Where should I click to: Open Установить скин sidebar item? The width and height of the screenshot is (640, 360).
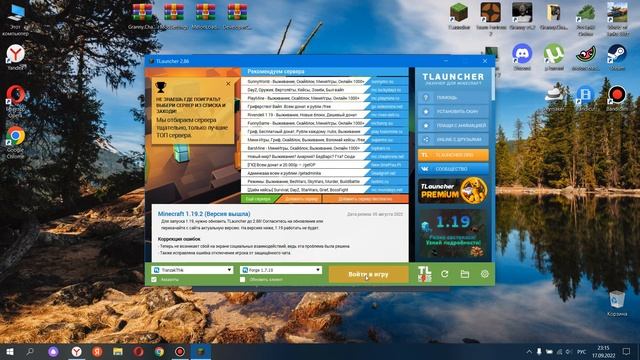(453, 111)
